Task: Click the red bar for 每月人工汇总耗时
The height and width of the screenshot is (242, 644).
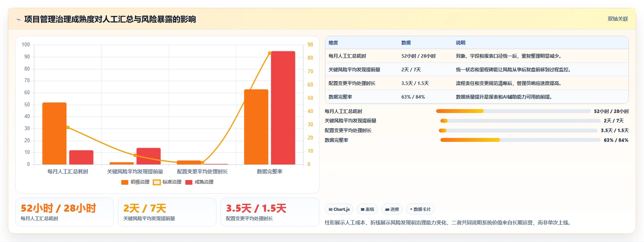Action: click(x=81, y=157)
